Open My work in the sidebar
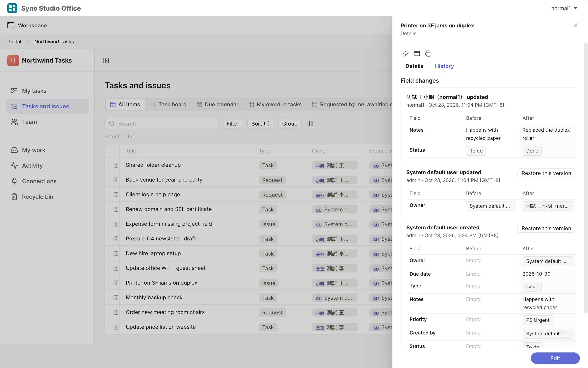 click(x=47, y=150)
